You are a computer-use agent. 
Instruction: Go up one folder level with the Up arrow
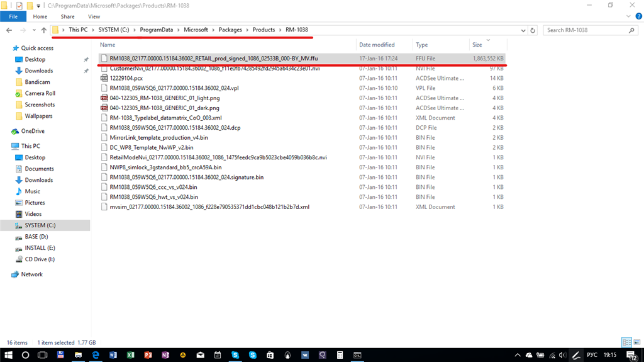pyautogui.click(x=43, y=30)
